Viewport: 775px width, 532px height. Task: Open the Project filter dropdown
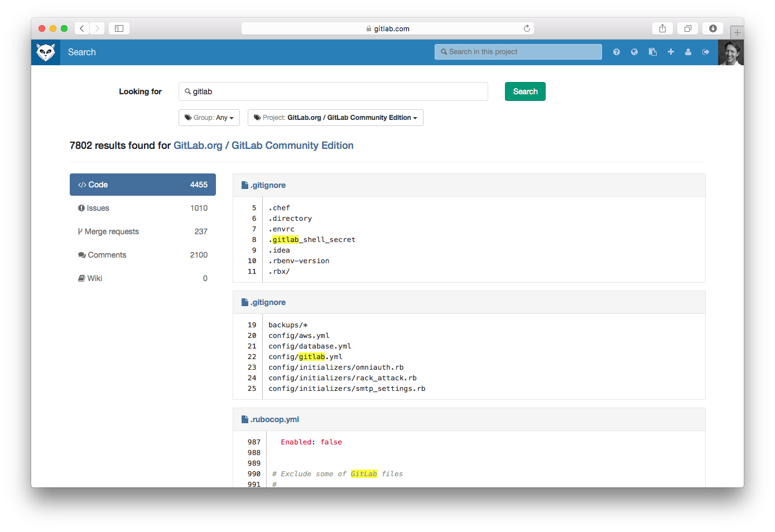click(335, 118)
